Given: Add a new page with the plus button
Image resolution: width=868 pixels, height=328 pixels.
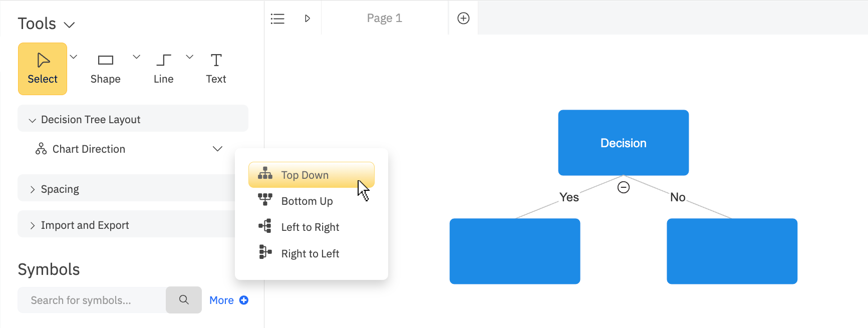Looking at the screenshot, I should point(463,18).
